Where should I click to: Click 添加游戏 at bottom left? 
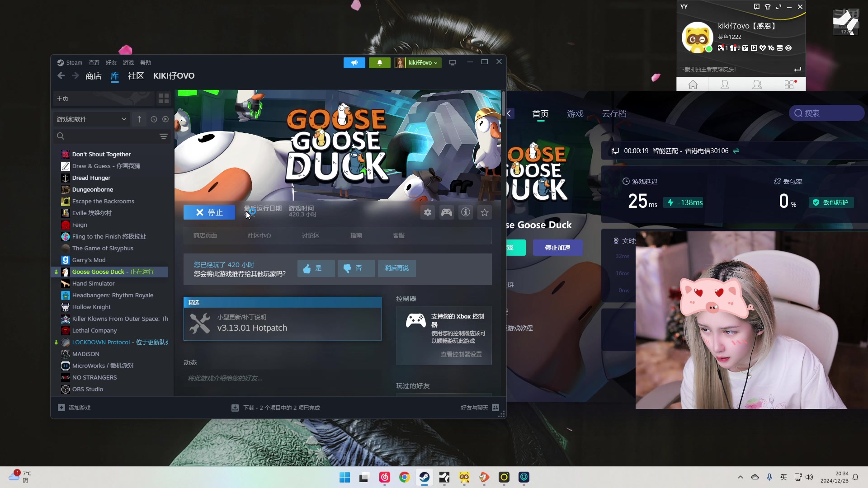pyautogui.click(x=75, y=408)
